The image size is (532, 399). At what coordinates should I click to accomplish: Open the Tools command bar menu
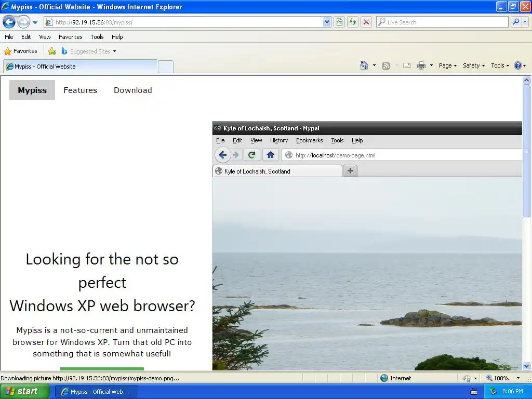(500, 65)
